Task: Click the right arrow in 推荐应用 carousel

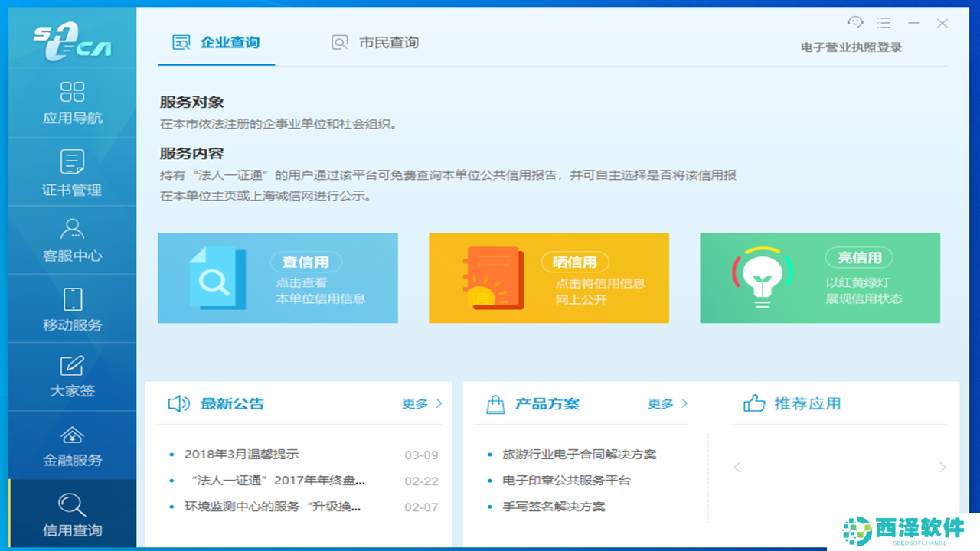Action: click(x=942, y=467)
